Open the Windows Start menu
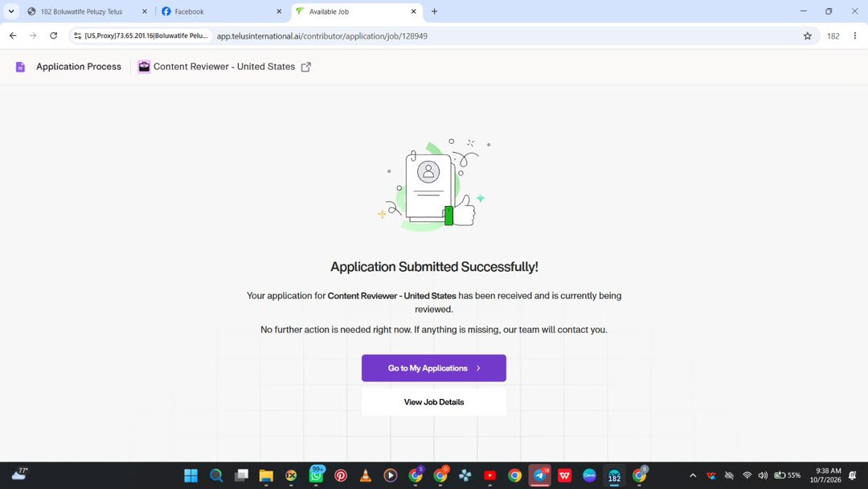Image resolution: width=868 pixels, height=489 pixels. coord(191,475)
